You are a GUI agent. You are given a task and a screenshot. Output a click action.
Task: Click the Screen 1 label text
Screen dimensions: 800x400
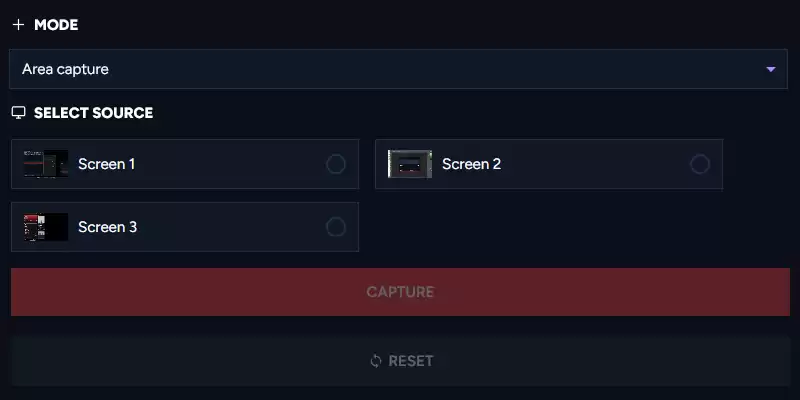[x=106, y=164]
